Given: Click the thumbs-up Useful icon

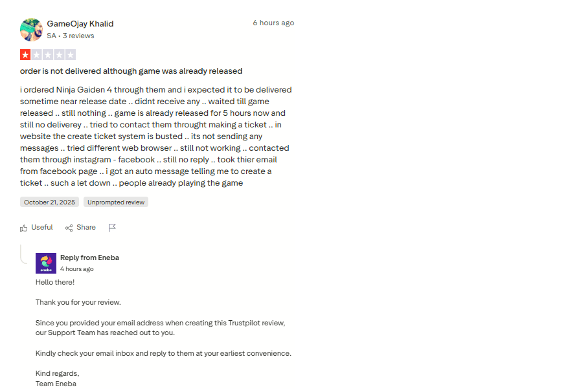Looking at the screenshot, I should (24, 228).
